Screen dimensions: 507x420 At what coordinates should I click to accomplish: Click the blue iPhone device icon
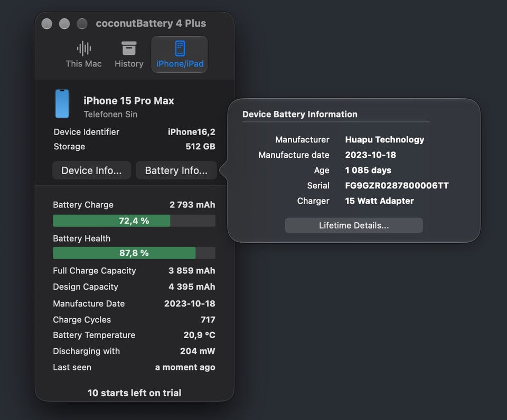[62, 104]
